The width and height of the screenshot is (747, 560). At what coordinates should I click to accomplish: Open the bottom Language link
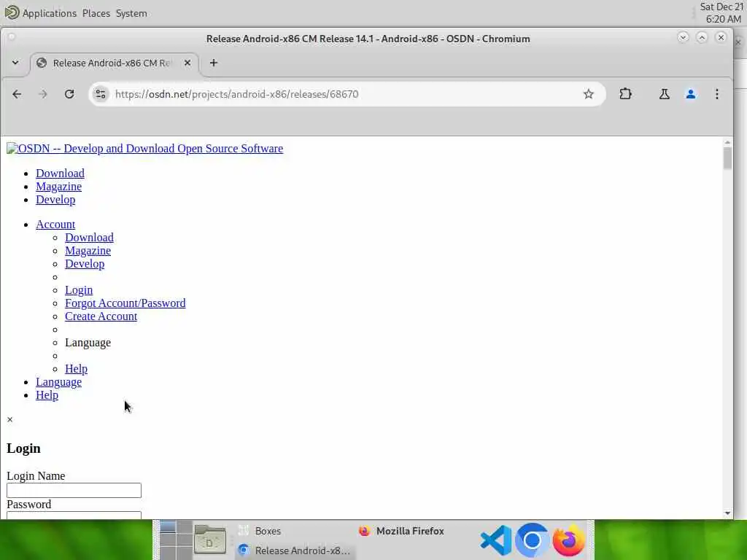pos(58,382)
